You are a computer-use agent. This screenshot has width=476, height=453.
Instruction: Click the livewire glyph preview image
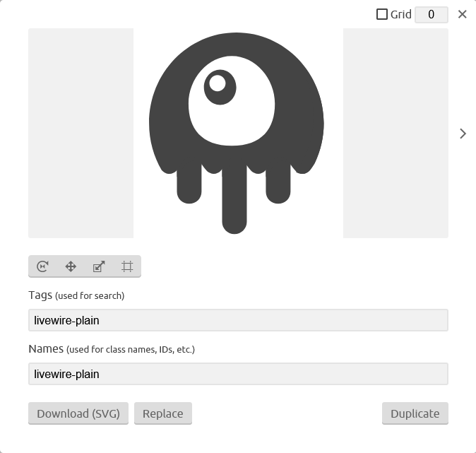(x=236, y=133)
